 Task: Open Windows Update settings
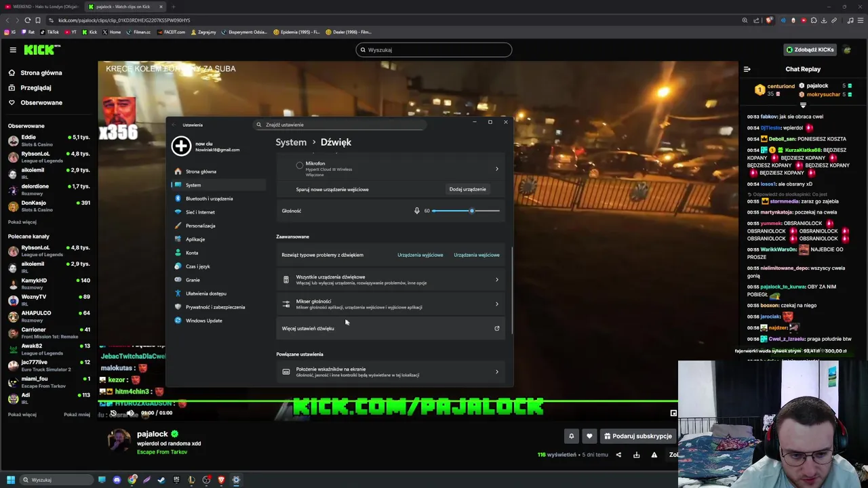218,321
